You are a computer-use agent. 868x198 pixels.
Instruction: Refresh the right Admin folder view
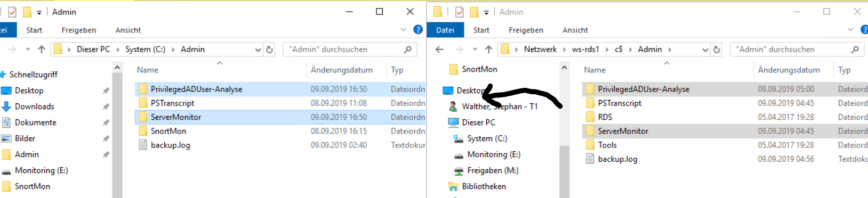point(717,49)
